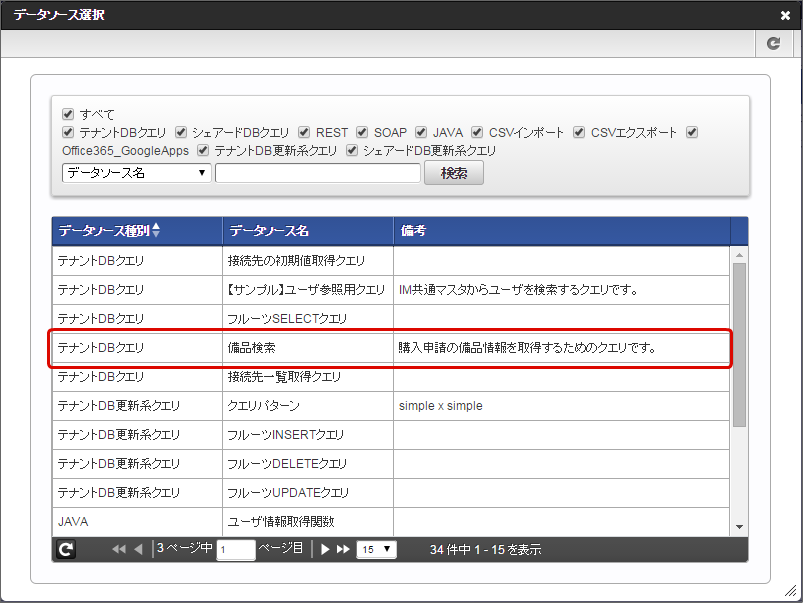Screen dimensions: 803x603
Task: Open the rows-per-page dropdown showing 15
Action: tap(377, 549)
